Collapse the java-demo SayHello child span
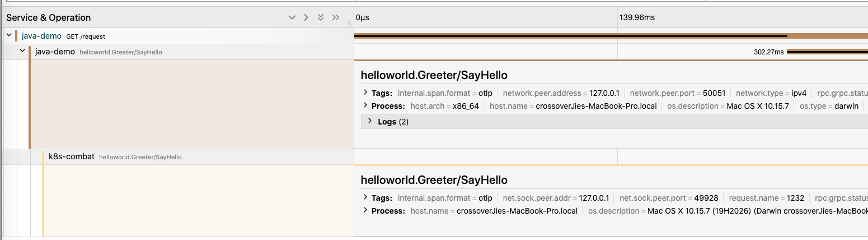Screen dimensions: 868x240 (22, 52)
